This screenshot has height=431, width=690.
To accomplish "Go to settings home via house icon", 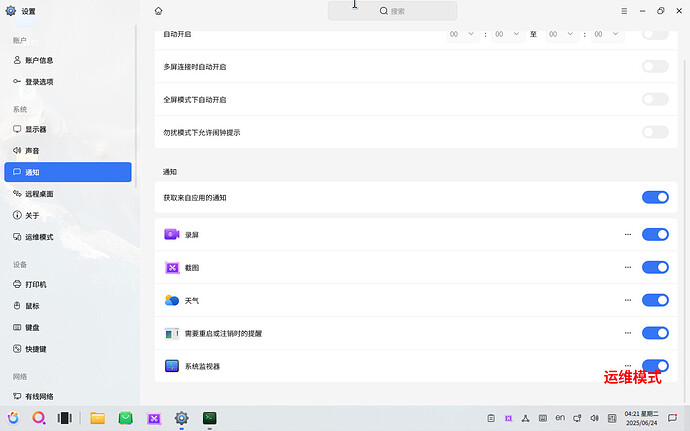I will pyautogui.click(x=158, y=11).
